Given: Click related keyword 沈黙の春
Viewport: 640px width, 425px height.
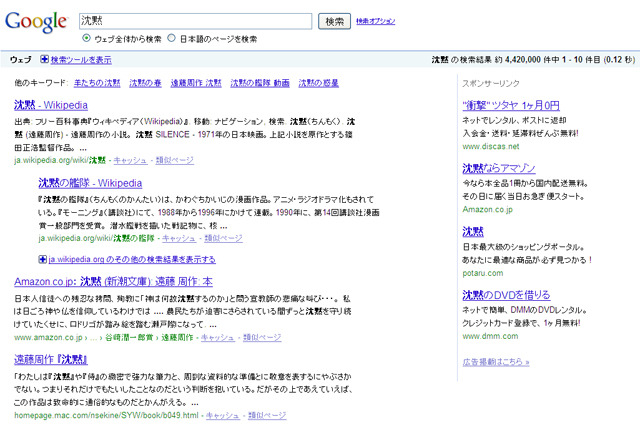Looking at the screenshot, I should click(145, 83).
